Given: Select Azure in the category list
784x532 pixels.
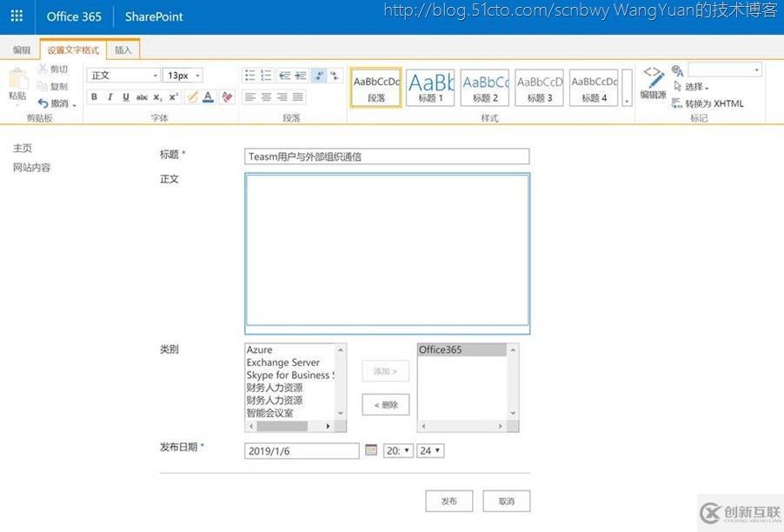Looking at the screenshot, I should coord(260,349).
